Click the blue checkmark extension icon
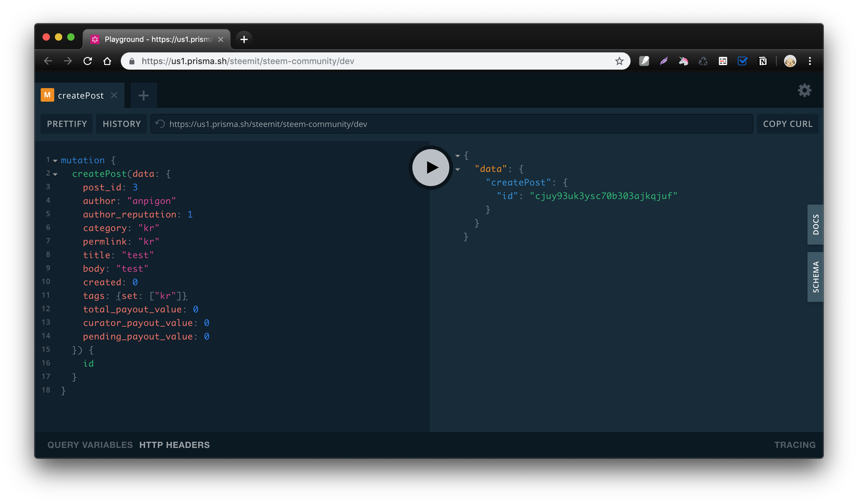This screenshot has height=504, width=858. [x=742, y=61]
